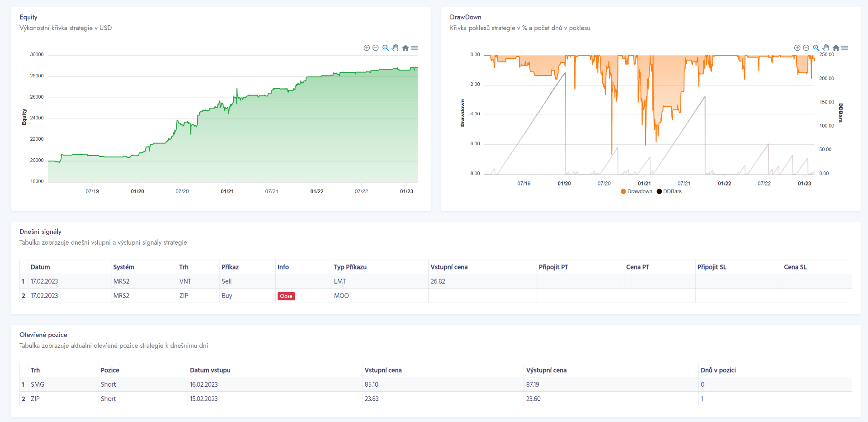Select the SMG row in open positions
Image resolution: width=868 pixels, height=422 pixels.
click(x=38, y=384)
